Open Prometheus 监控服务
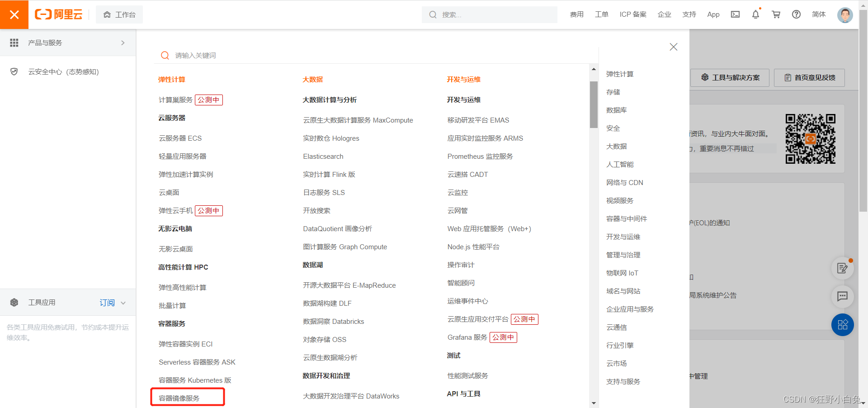 coord(480,156)
